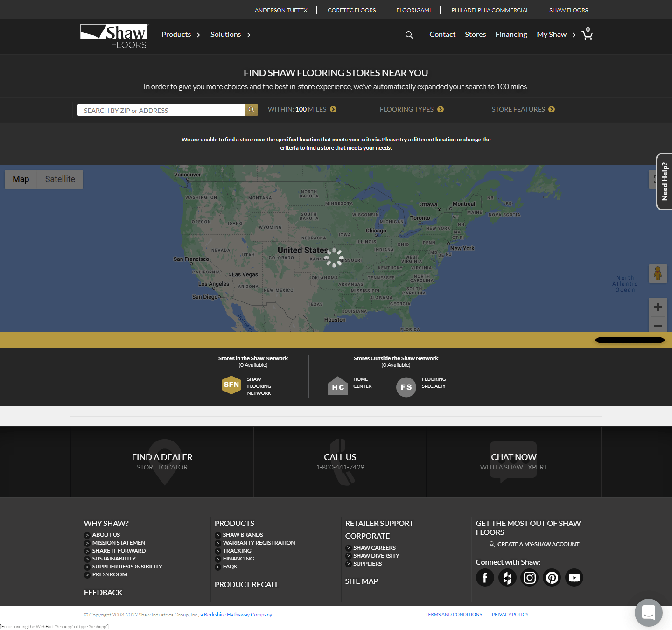Select the Map view button

(x=21, y=179)
